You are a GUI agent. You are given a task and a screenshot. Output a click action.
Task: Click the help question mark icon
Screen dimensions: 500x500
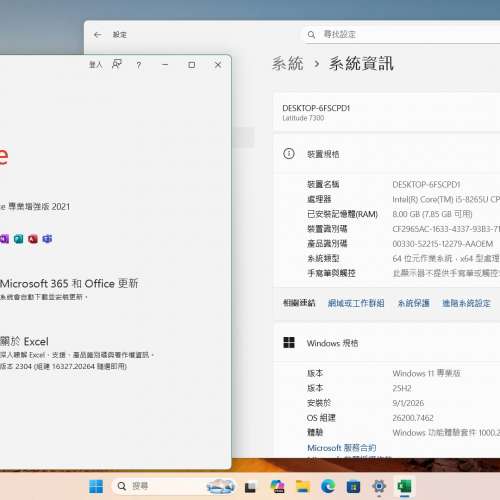click(x=139, y=65)
